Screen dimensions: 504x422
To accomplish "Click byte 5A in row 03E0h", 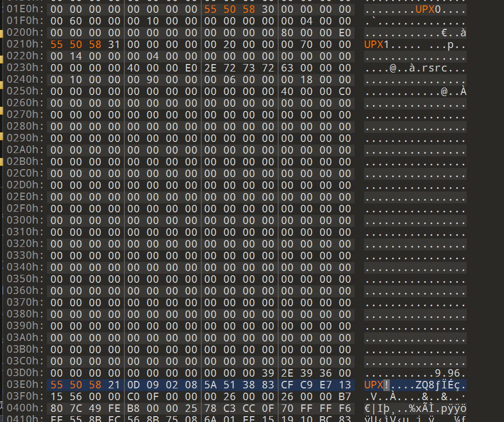I will (210, 385).
